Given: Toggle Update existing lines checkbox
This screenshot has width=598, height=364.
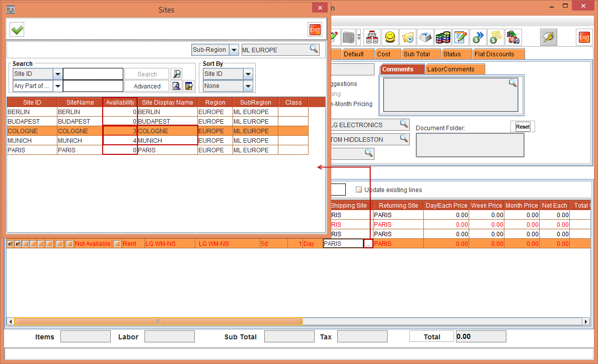Looking at the screenshot, I should click(x=359, y=190).
